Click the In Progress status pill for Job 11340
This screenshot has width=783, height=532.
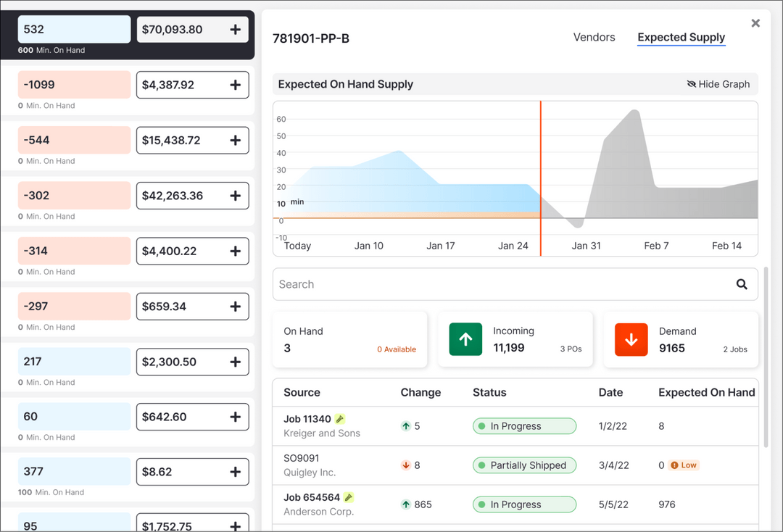click(524, 426)
